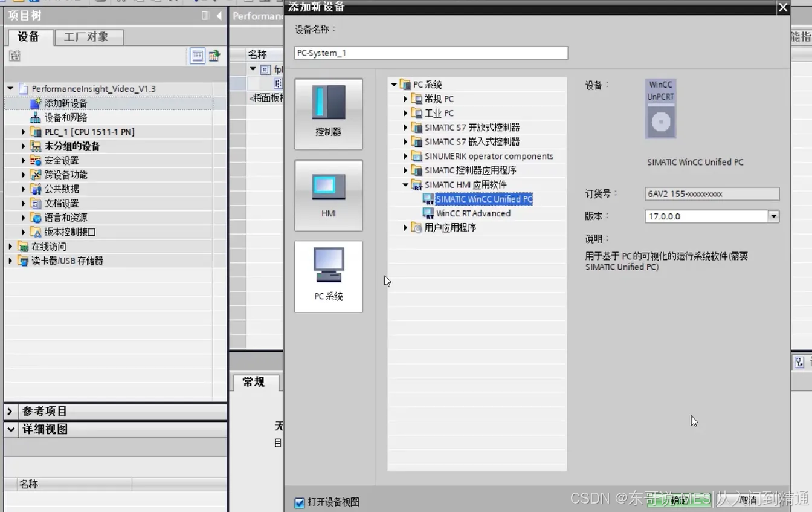Screen dimensions: 812x512
Task: Click the SINUMERIK operator components folder icon
Action: 417,156
